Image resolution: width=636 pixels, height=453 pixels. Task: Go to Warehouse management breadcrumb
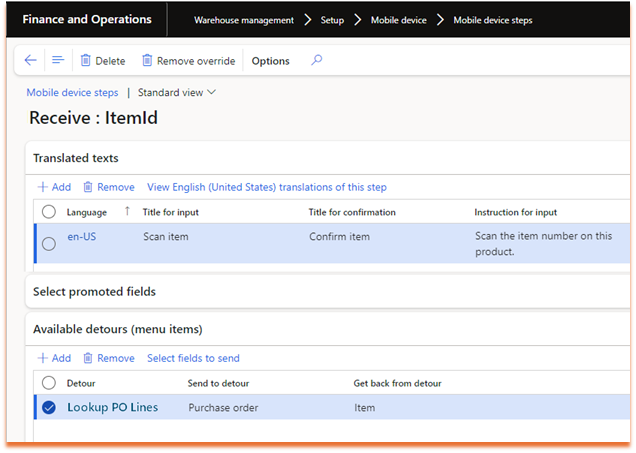point(244,20)
